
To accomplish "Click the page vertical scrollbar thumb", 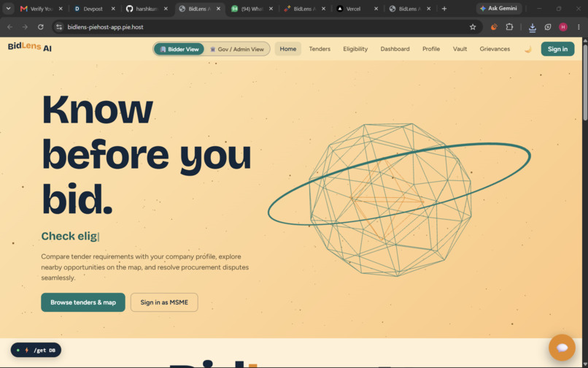I will 585,83.
